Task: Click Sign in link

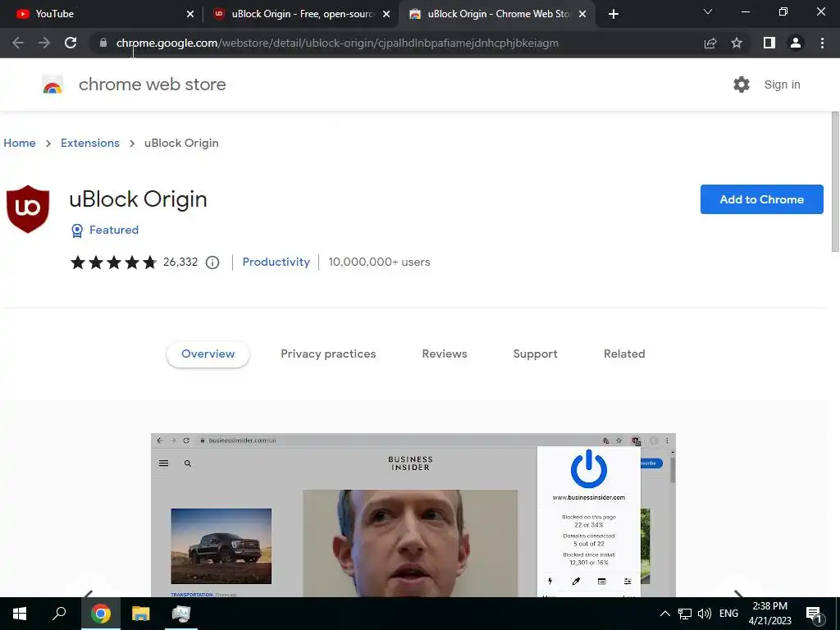Action: coord(782,84)
